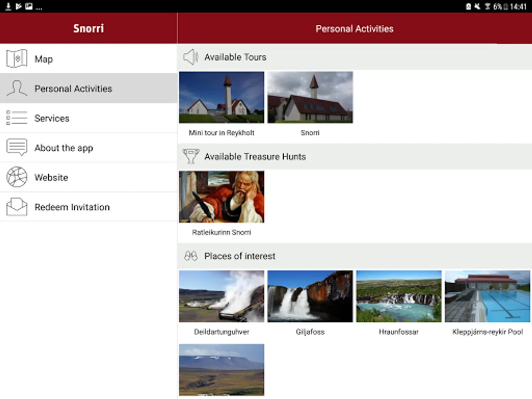Click the Mini tour in Reykholt caption
The height and width of the screenshot is (399, 532).
click(x=222, y=133)
